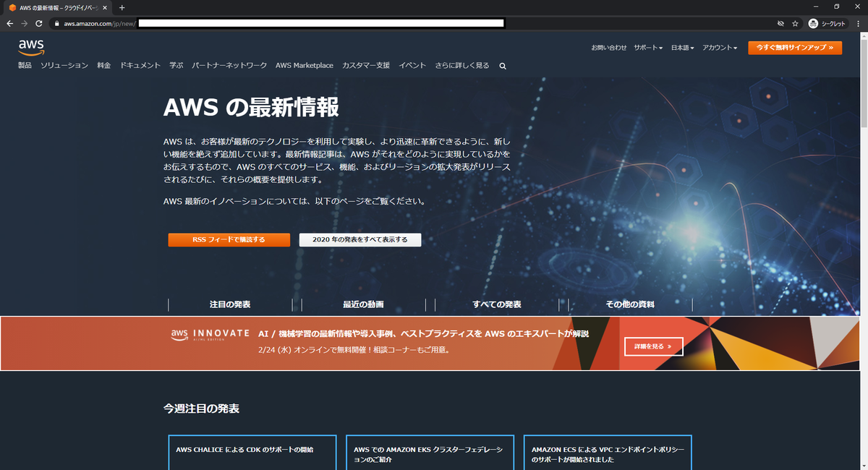Open Chrome three-dot menu
Viewport: 868px width, 470px height.
coord(858,23)
